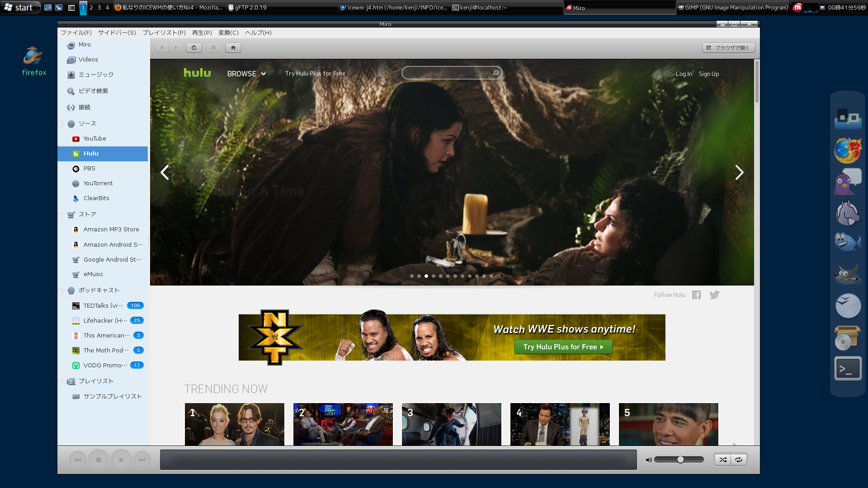Collapse the ポッドキャスト section
868x488 pixels.
[x=60, y=291]
